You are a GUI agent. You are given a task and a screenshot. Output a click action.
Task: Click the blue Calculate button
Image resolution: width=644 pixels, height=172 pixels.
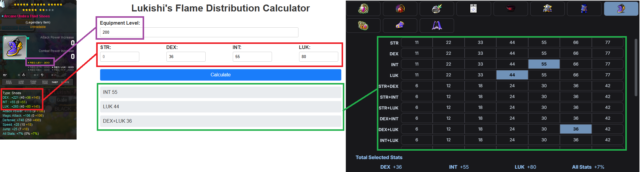[x=220, y=75]
